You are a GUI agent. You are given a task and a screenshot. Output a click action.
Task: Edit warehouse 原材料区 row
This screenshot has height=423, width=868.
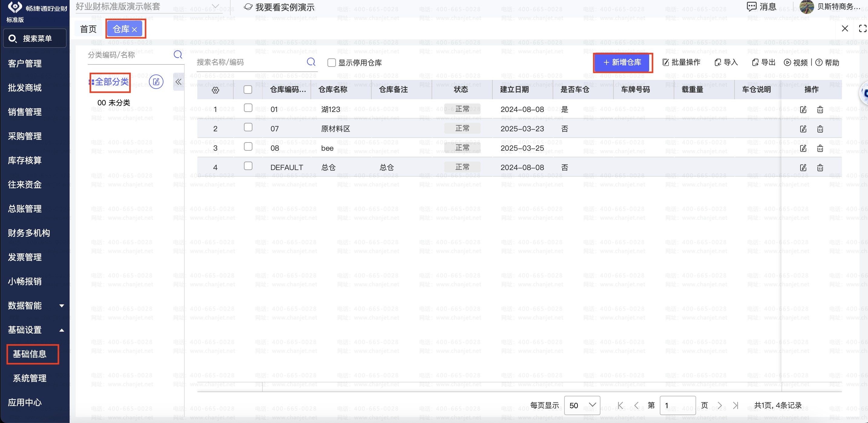click(x=803, y=129)
